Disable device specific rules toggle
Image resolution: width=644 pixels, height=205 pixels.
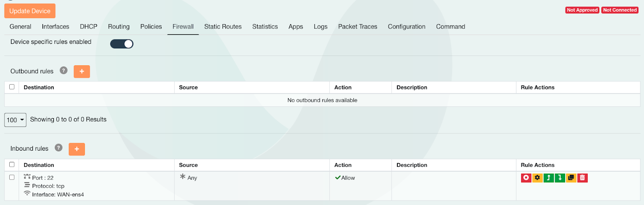[x=122, y=44]
